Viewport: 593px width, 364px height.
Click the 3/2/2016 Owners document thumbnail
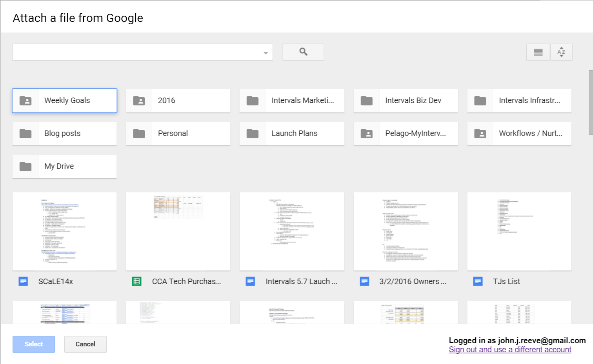406,231
